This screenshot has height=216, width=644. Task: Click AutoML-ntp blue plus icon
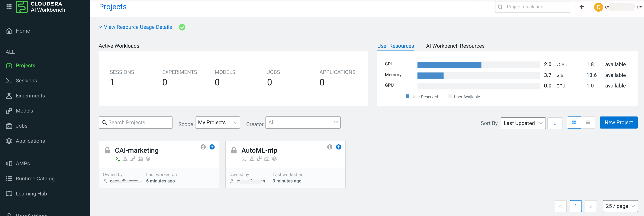click(339, 147)
